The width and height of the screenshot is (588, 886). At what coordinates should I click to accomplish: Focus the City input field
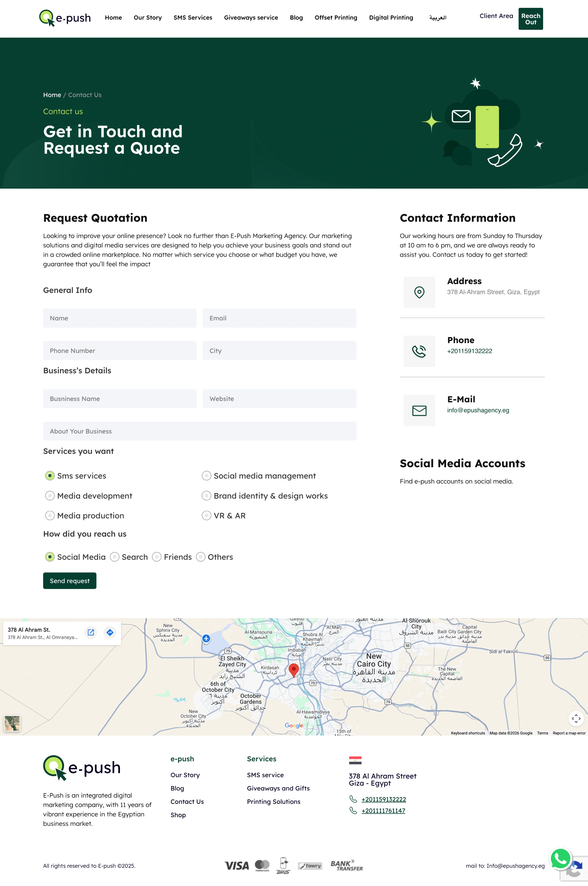click(279, 350)
